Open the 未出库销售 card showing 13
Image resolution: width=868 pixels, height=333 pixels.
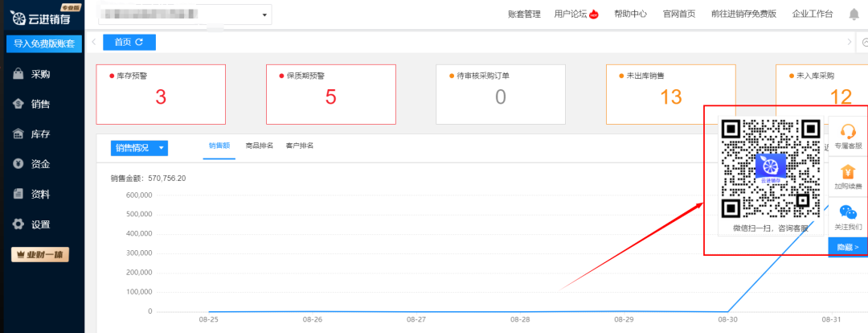point(671,94)
